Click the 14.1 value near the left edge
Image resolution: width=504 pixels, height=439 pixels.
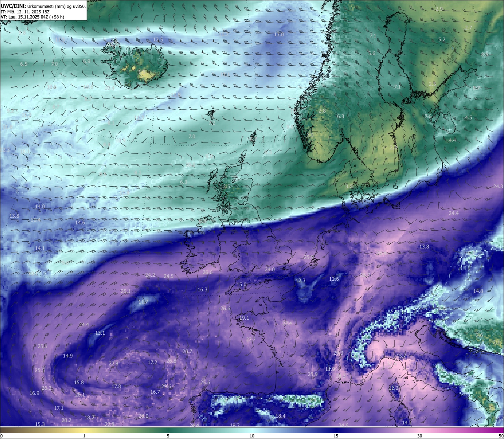coord(40,248)
